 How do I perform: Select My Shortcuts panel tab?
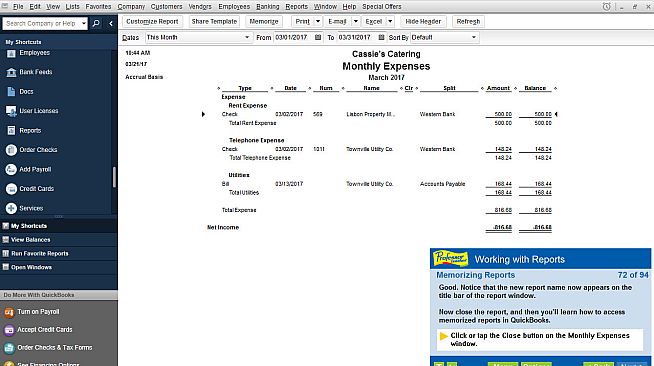click(x=58, y=226)
